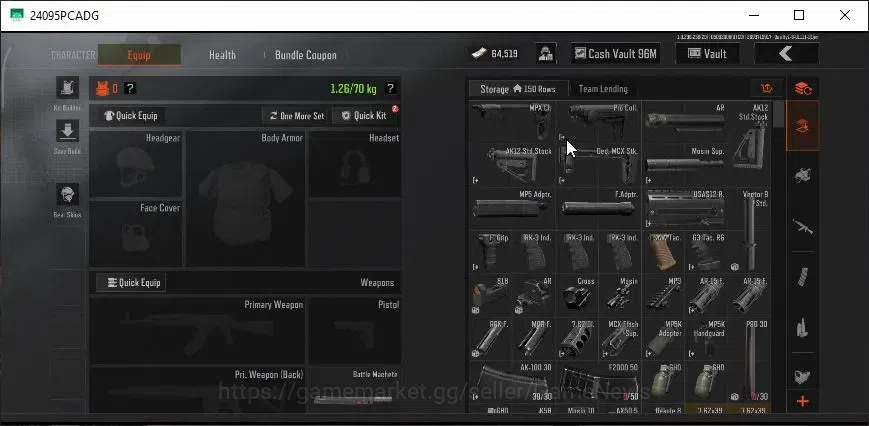
Task: Filter storage by helmet gear category
Action: point(802,176)
